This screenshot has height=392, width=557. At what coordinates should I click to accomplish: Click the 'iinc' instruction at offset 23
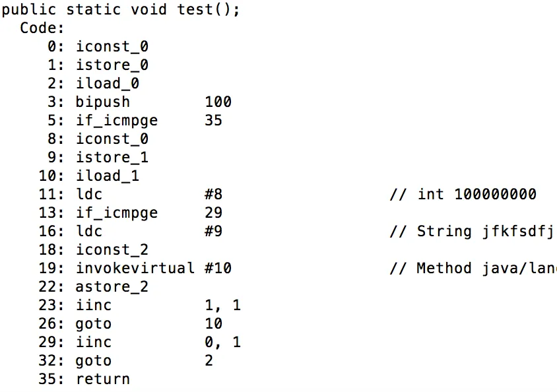94,306
